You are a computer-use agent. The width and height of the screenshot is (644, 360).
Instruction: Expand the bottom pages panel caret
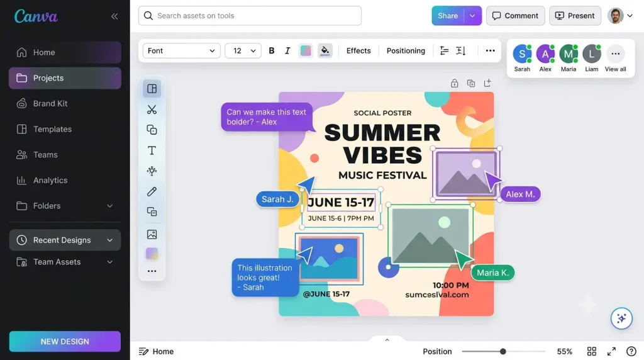point(387,340)
